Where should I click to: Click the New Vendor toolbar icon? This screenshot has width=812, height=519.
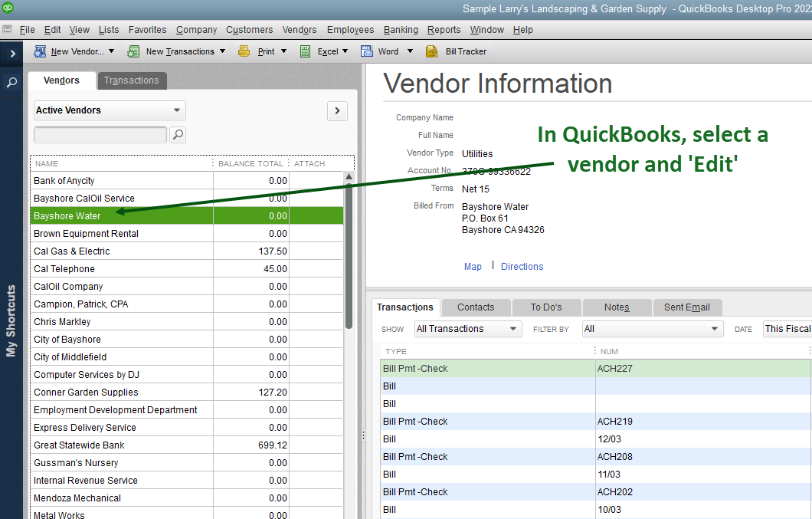click(40, 51)
